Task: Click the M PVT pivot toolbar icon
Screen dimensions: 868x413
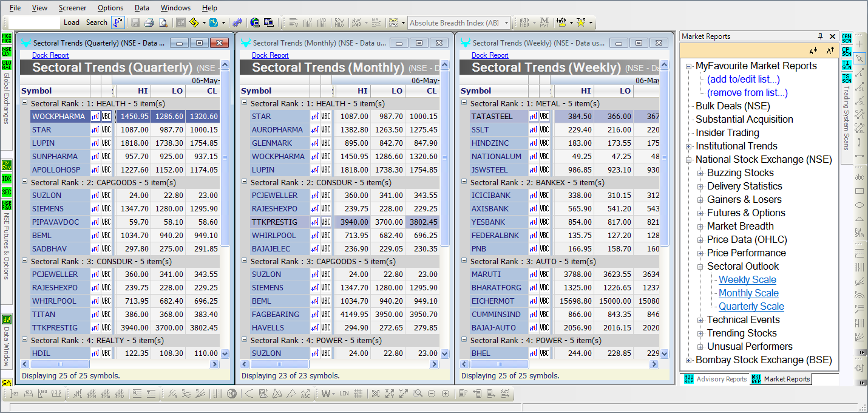Action: point(544,22)
